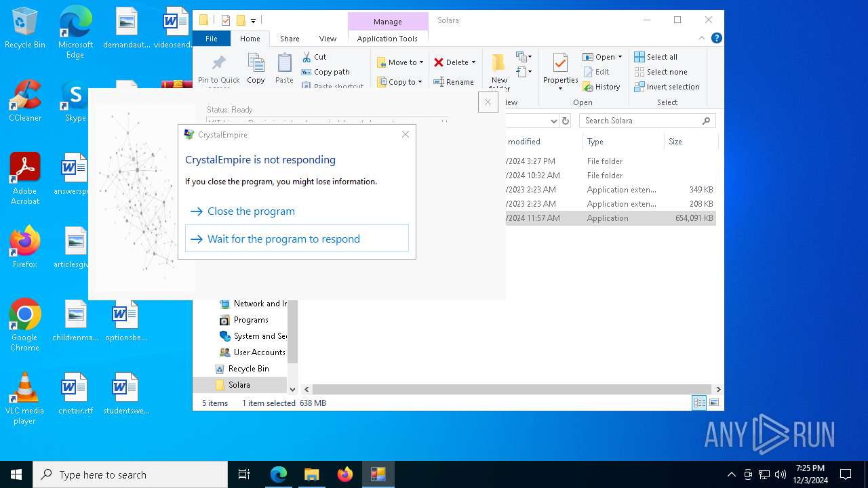Screen dimensions: 868x488
Task: Select the Manage contextual tab
Action: pyautogui.click(x=387, y=22)
